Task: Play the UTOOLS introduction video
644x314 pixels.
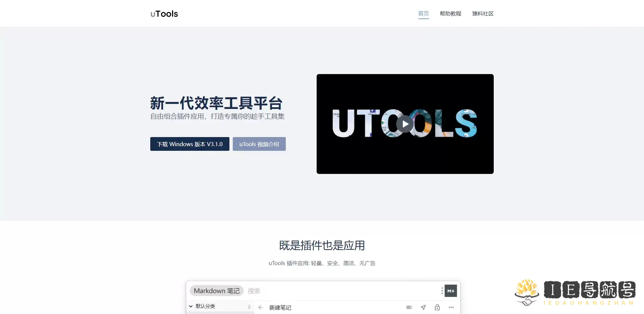Action: click(405, 124)
